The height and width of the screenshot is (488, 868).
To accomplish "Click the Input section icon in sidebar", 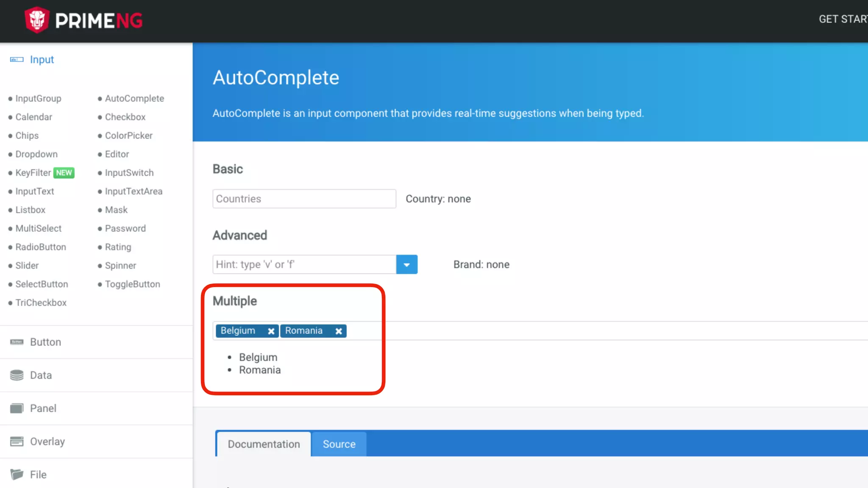I will point(17,60).
